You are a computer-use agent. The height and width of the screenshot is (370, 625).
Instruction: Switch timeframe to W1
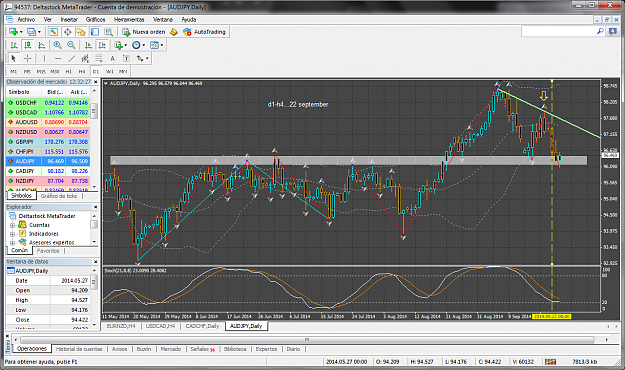pos(110,71)
